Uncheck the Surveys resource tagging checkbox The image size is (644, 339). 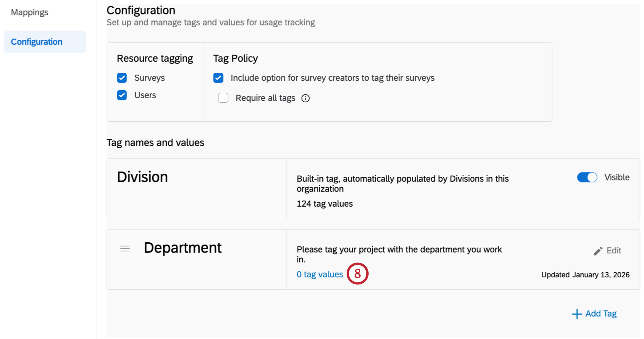point(122,78)
